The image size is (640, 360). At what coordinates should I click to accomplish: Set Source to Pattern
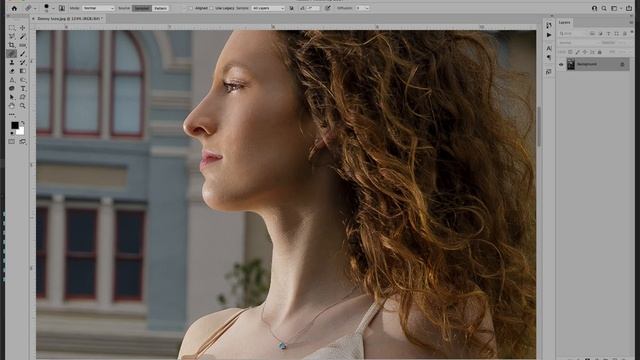(161, 8)
